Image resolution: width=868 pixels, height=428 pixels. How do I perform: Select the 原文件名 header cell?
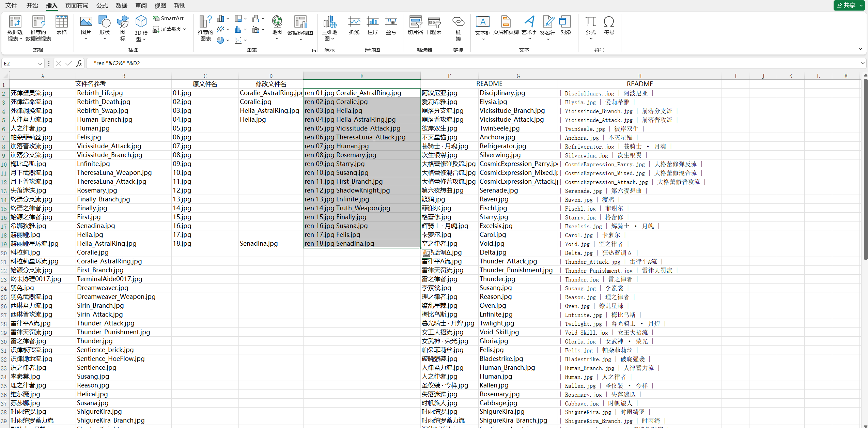(x=205, y=84)
